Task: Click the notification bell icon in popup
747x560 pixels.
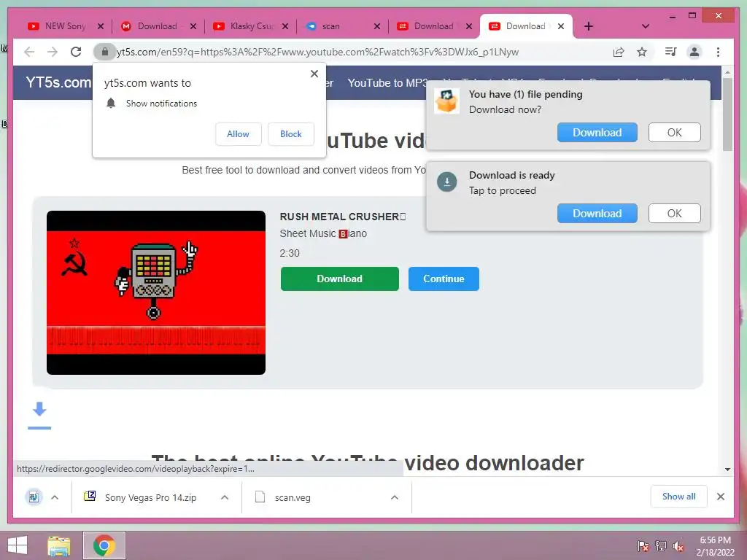Action: click(x=111, y=104)
